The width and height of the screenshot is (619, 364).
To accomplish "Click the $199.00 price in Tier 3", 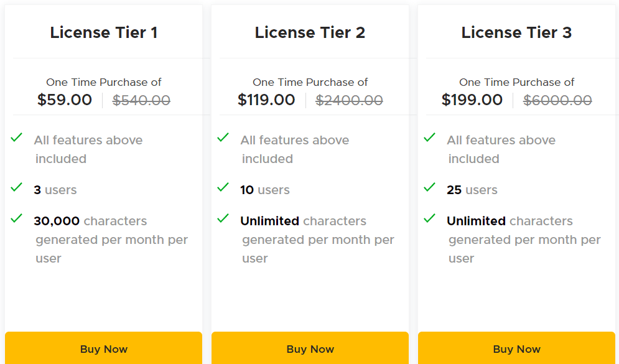I will [473, 100].
